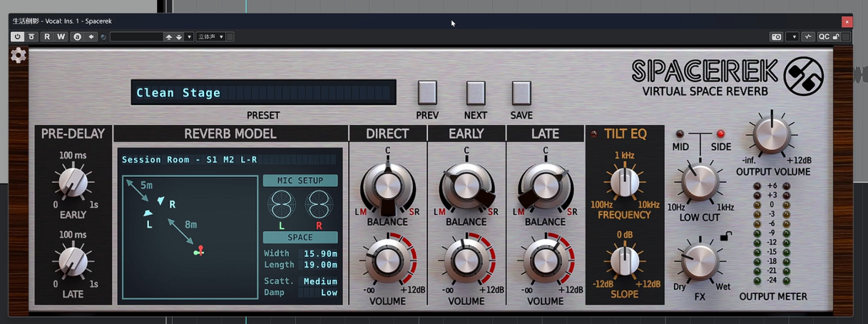Click the FX lock icon

click(x=725, y=236)
